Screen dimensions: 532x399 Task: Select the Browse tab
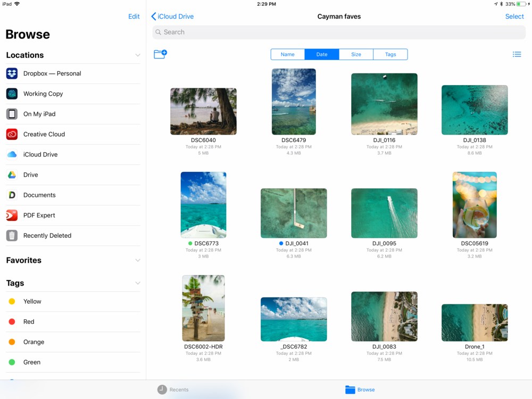coord(360,389)
